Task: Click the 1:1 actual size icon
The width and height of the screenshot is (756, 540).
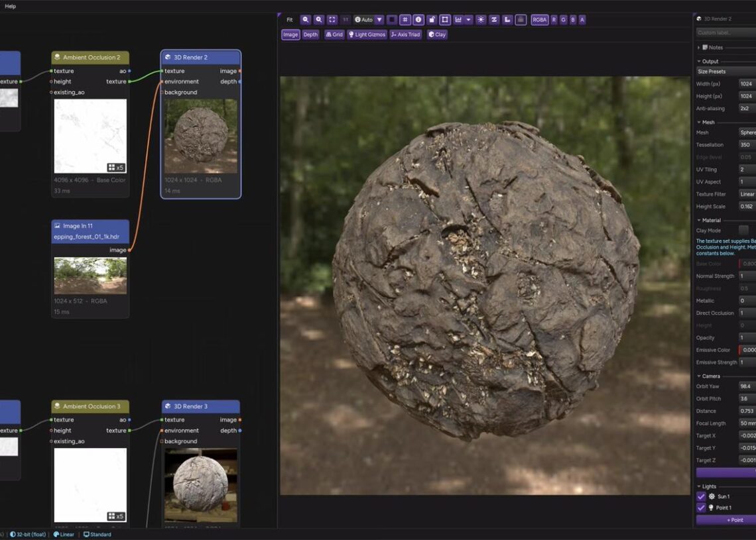Action: [346, 20]
